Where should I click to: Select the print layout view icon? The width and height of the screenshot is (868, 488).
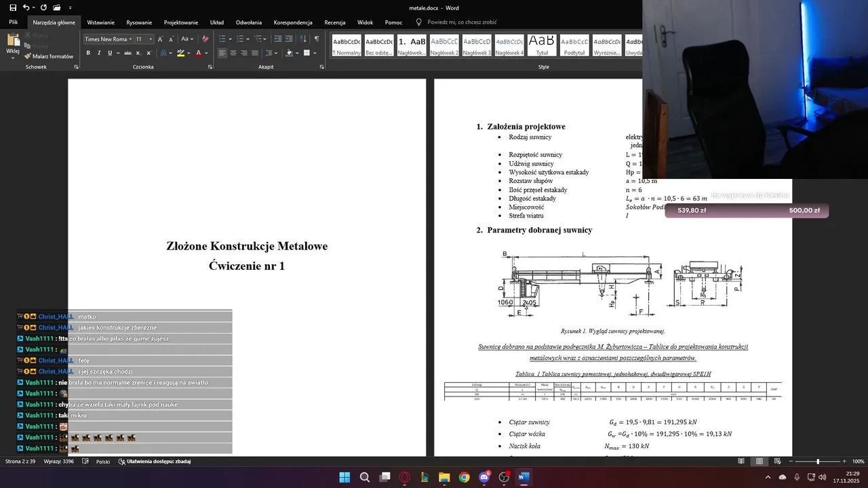(x=759, y=462)
